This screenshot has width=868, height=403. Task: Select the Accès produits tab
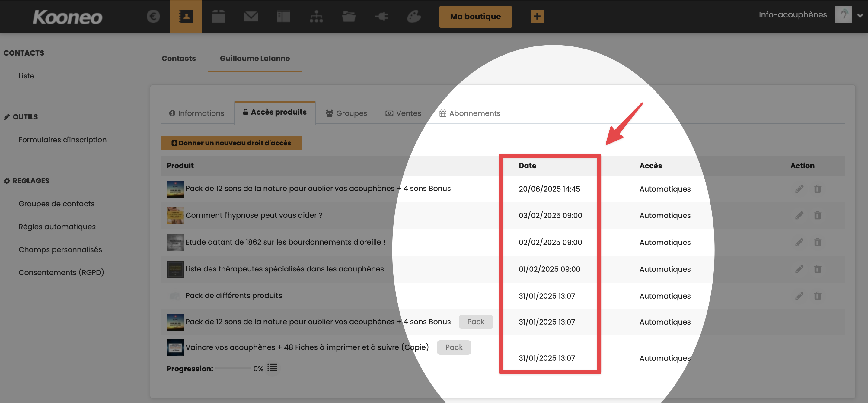click(x=275, y=113)
